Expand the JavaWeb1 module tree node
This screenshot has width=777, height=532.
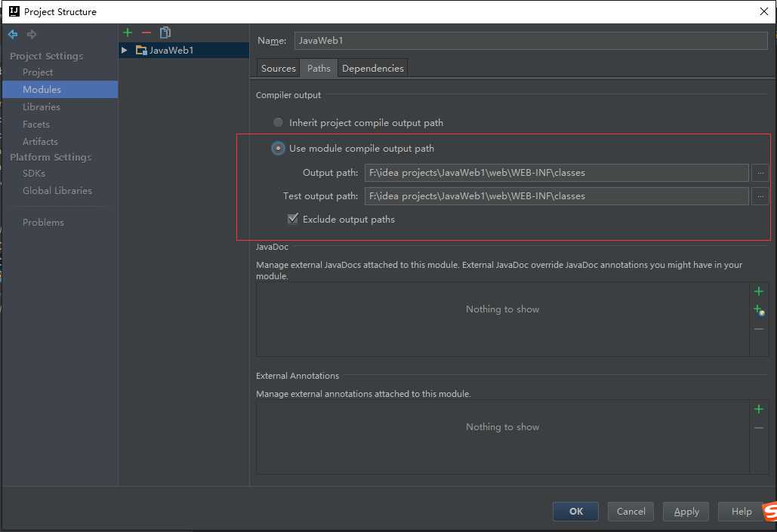[x=125, y=50]
